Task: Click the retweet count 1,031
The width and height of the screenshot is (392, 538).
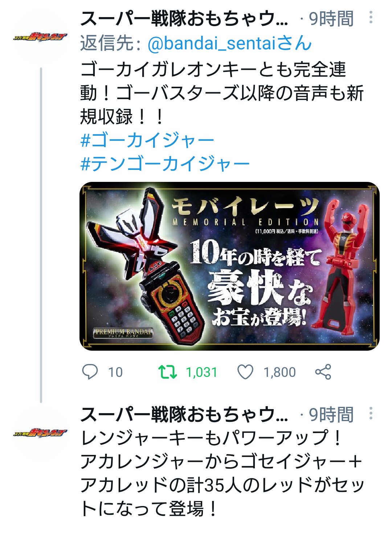Action: 201,372
